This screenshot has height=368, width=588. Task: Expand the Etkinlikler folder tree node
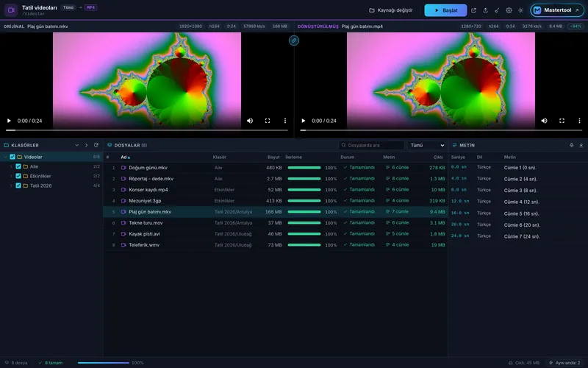click(11, 176)
